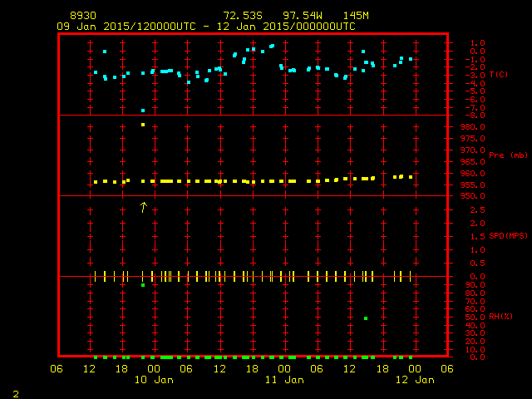Select the date range header text
Screen dimensions: 532x399
[x=206, y=27]
